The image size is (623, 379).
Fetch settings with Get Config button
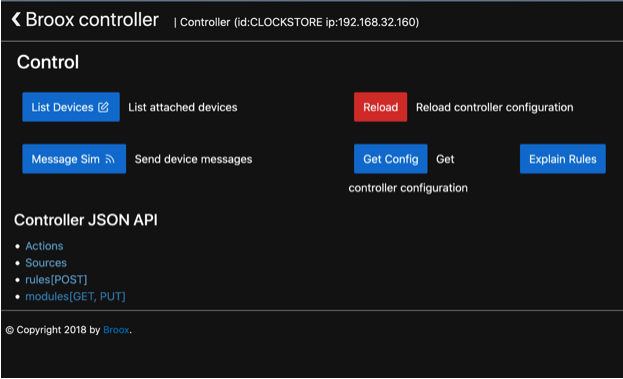click(391, 159)
